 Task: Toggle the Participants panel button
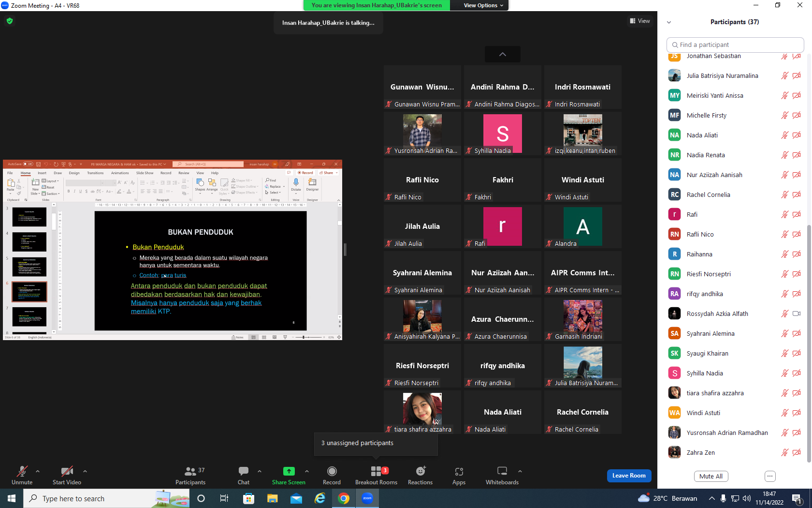pyautogui.click(x=190, y=475)
